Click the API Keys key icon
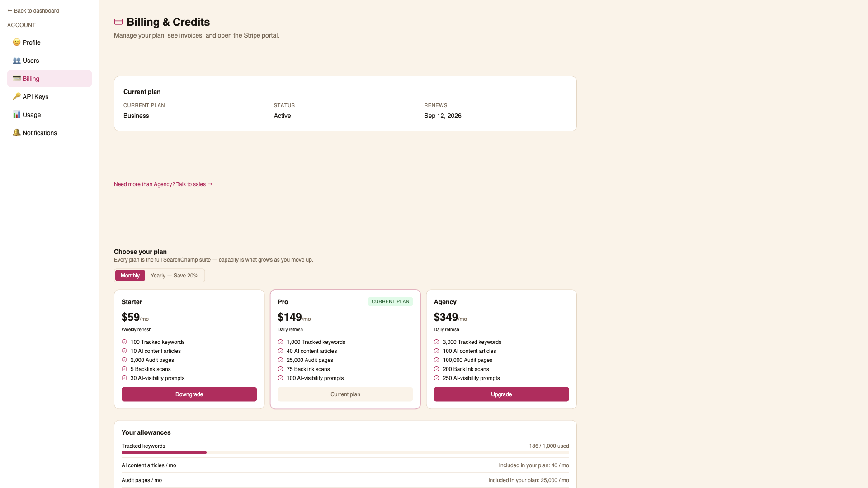Viewport: 868px width, 488px height. 17,97
